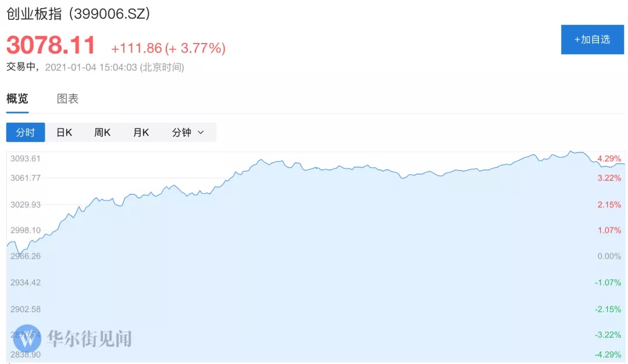Switch to the 概览 tab
Viewport: 628px width, 364px height.
click(17, 98)
